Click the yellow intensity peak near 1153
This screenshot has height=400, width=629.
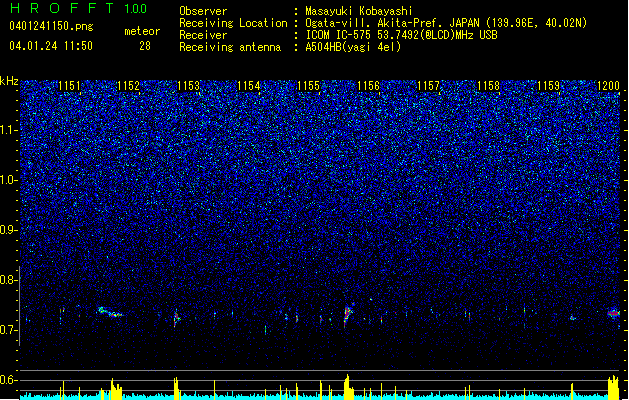[176, 388]
